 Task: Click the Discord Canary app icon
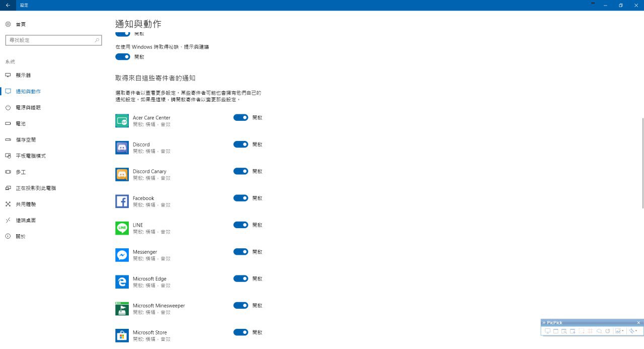122,174
